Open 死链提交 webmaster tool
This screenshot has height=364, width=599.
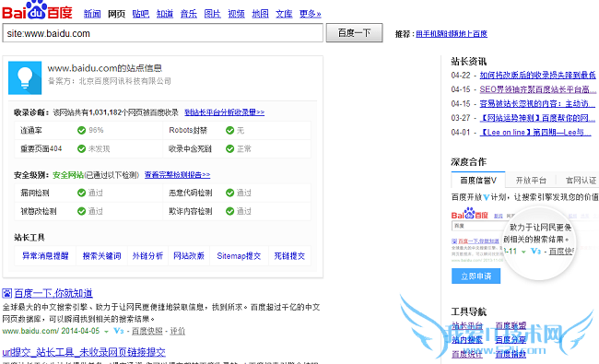tap(289, 256)
